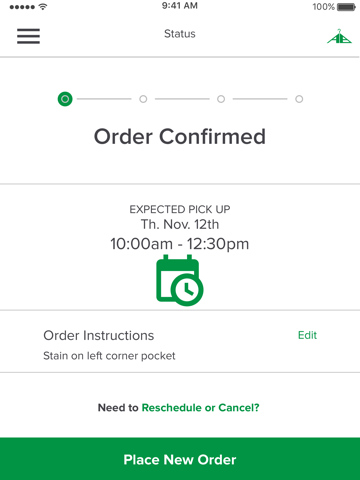Tap the battery icon in status bar
The image size is (360, 480).
[346, 7]
